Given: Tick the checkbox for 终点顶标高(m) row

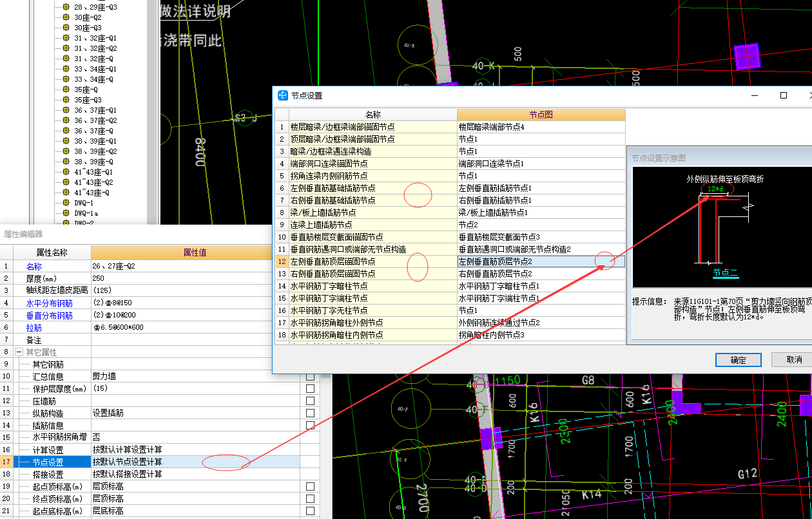Looking at the screenshot, I should tap(310, 498).
